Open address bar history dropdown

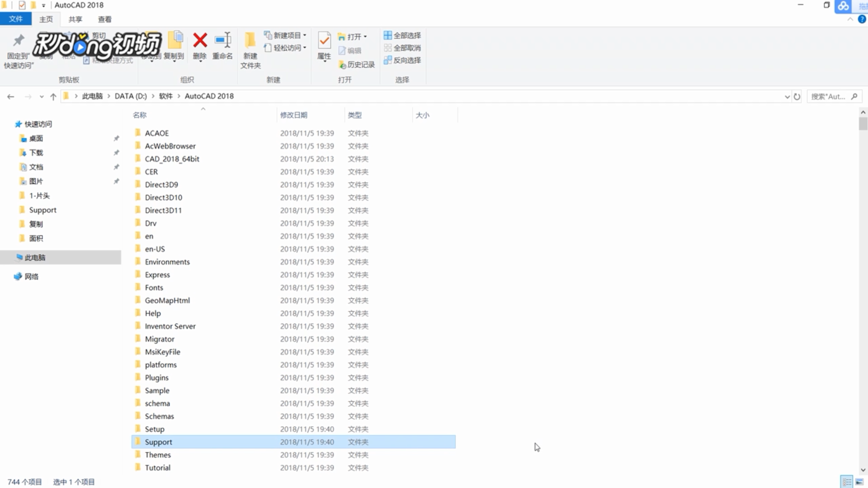[x=787, y=97]
